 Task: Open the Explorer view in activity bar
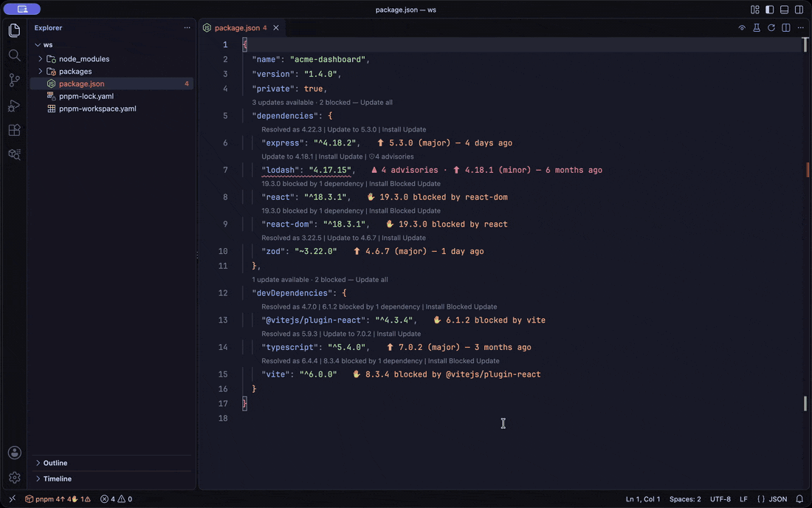[x=15, y=30]
